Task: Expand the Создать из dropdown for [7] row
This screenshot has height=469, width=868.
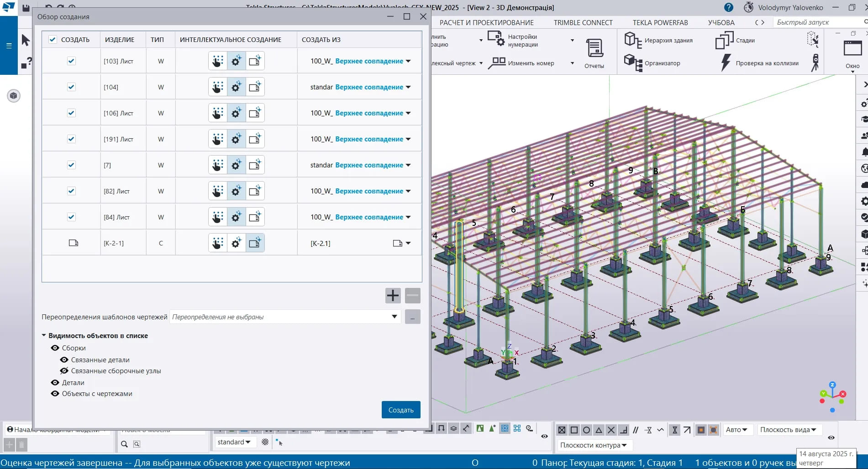Action: click(408, 165)
